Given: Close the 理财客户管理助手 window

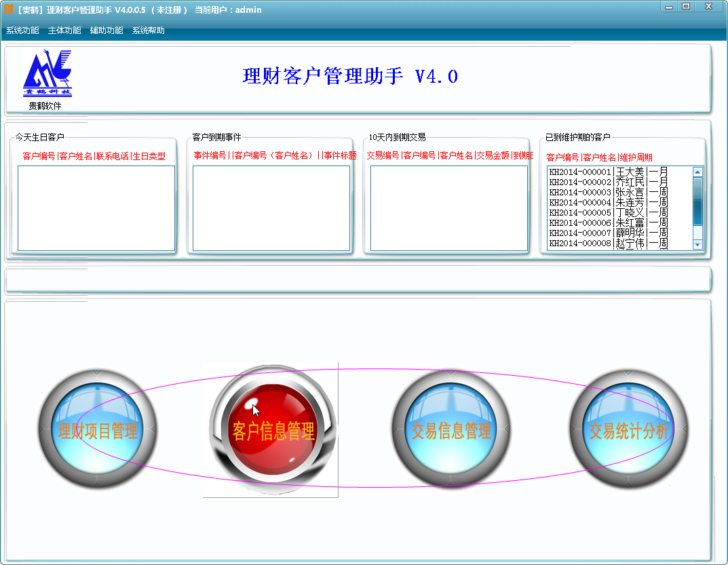Looking at the screenshot, I should tap(708, 7).
